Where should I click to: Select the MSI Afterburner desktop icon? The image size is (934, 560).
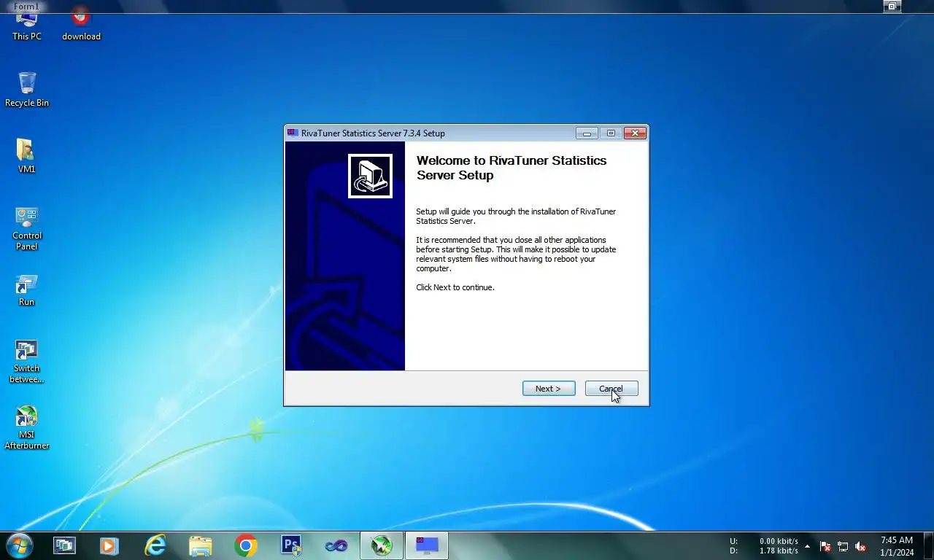(27, 427)
